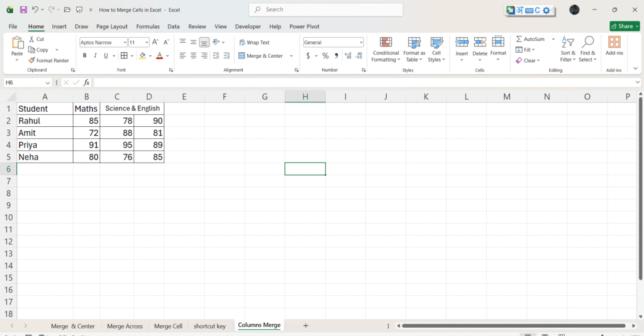
Task: Activate the Format Painter brush
Action: point(31,60)
